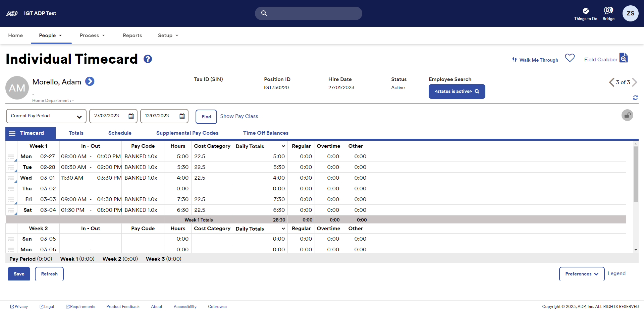Click the Save button
This screenshot has height=314, width=644.
click(x=19, y=274)
